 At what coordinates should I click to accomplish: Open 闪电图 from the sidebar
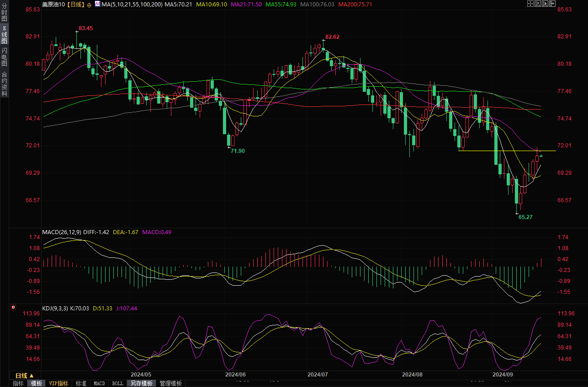[x=5, y=57]
